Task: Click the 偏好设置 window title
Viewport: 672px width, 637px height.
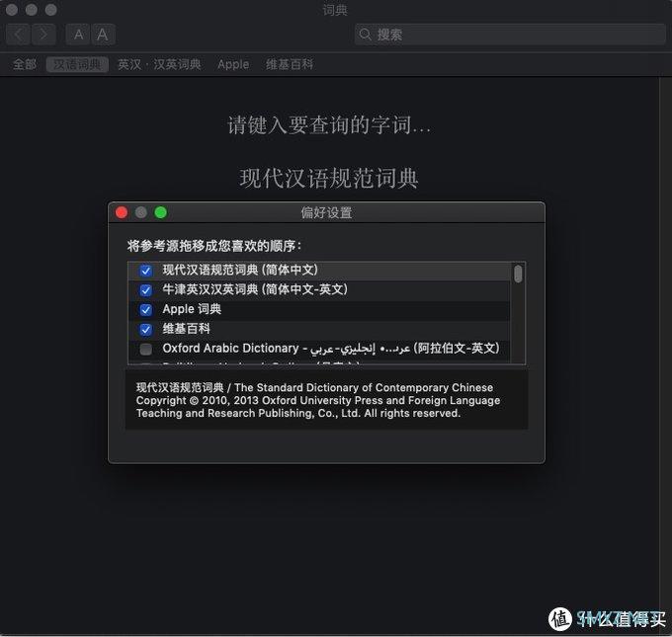Action: click(x=326, y=213)
